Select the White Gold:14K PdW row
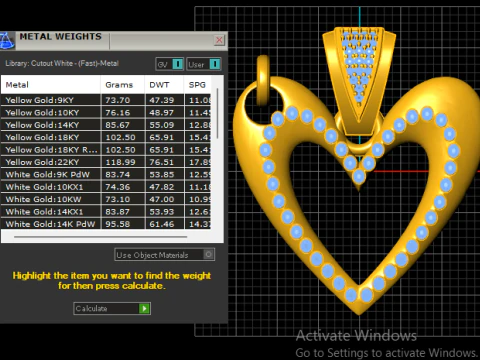The height and width of the screenshot is (360, 480). (x=106, y=224)
